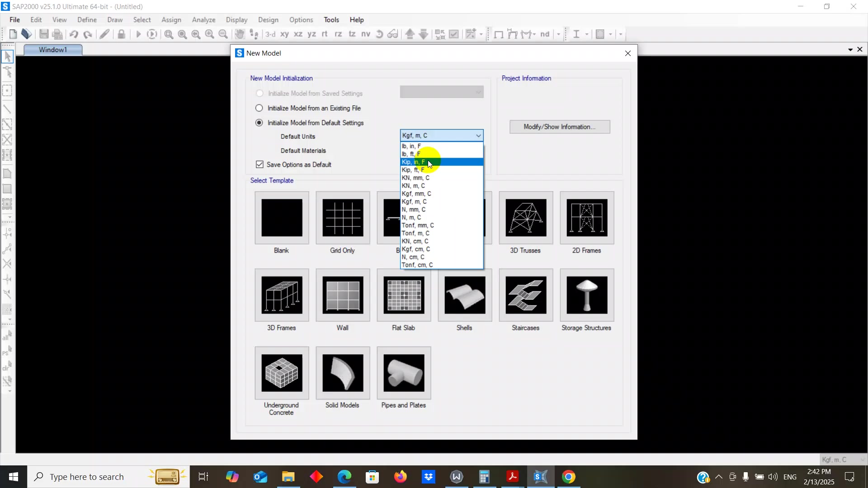
Task: Pick 'Kgf, cm, C' units option
Action: click(442, 249)
